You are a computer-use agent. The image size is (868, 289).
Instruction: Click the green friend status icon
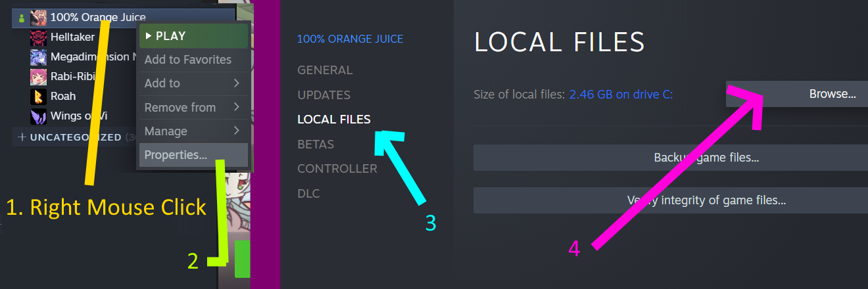[22, 18]
